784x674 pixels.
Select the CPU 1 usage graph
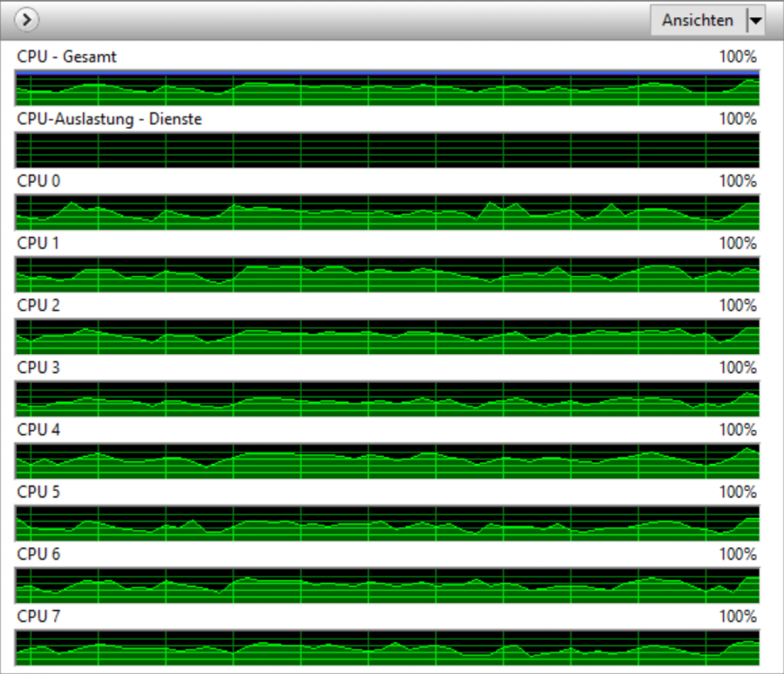(x=387, y=274)
